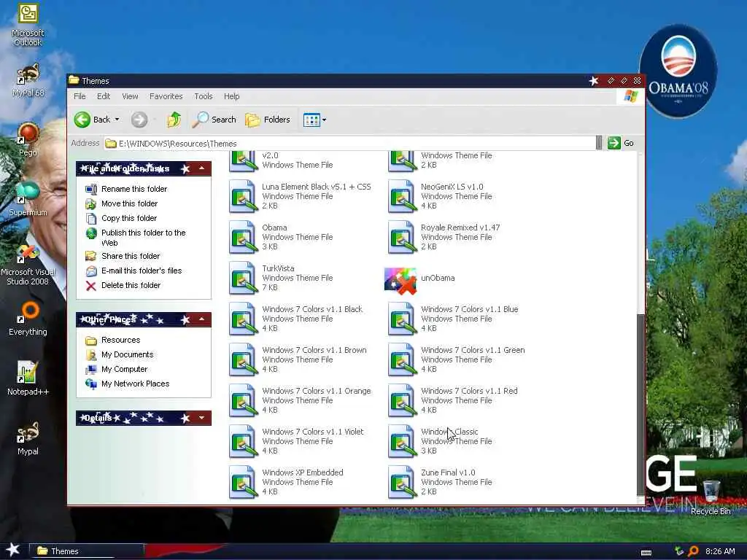Click the Back navigation button
Viewport: 747px width, 560px height.
pyautogui.click(x=93, y=120)
